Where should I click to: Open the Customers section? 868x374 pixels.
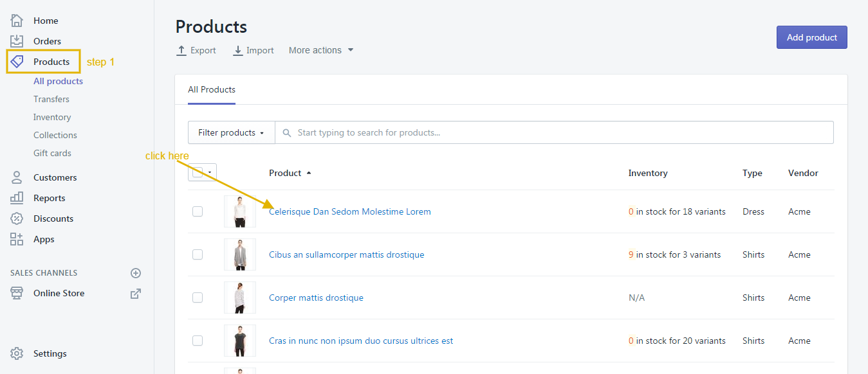[x=55, y=177]
